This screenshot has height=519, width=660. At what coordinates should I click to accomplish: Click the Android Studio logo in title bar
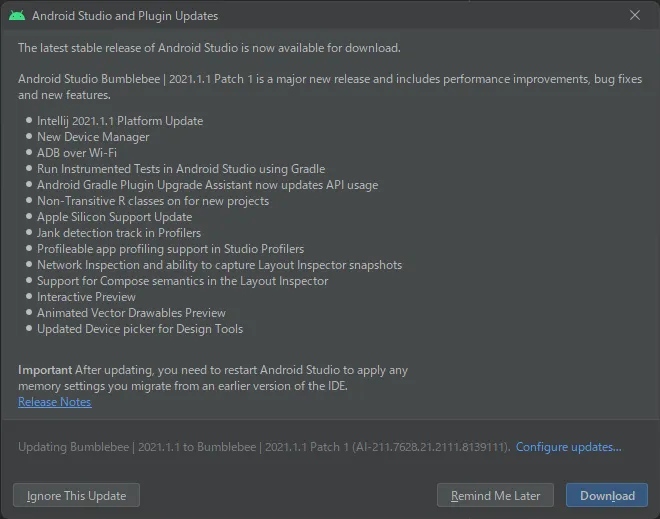(17, 16)
